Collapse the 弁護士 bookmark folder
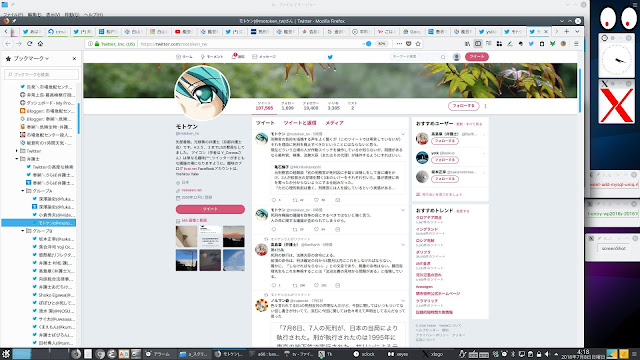Screen dimensions: 640x360 (x=17, y=159)
